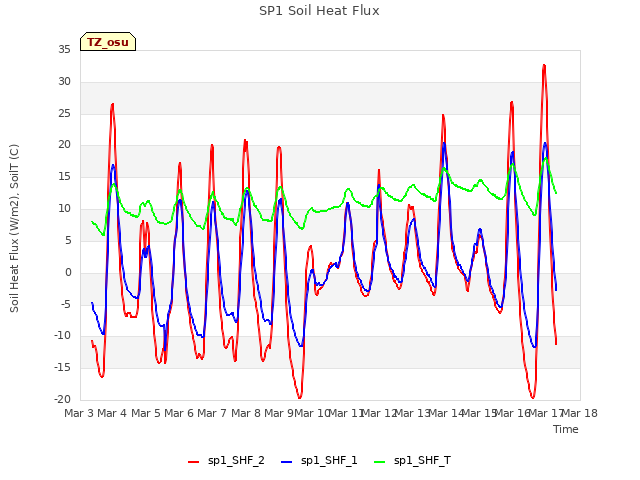Click the -15 y-axis tick label

(x=63, y=368)
